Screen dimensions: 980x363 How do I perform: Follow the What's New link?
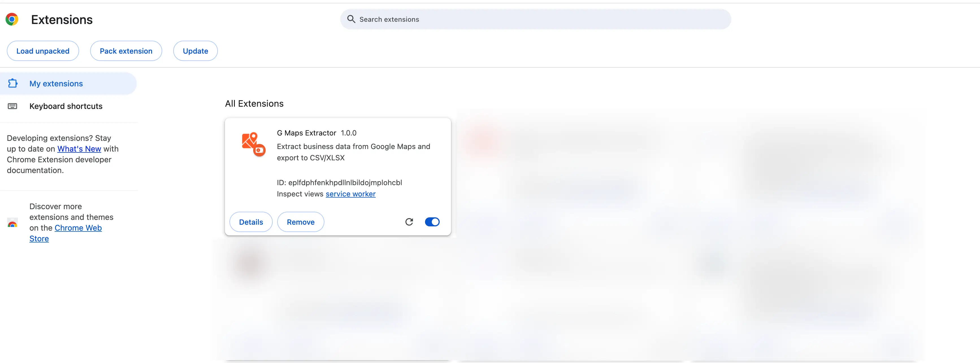coord(79,149)
